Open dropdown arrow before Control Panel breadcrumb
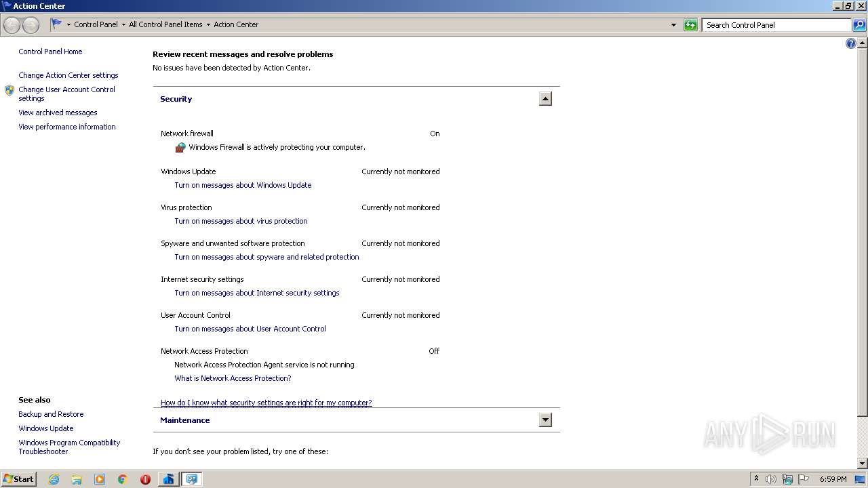Screen dimensions: 868x488 click(68, 25)
